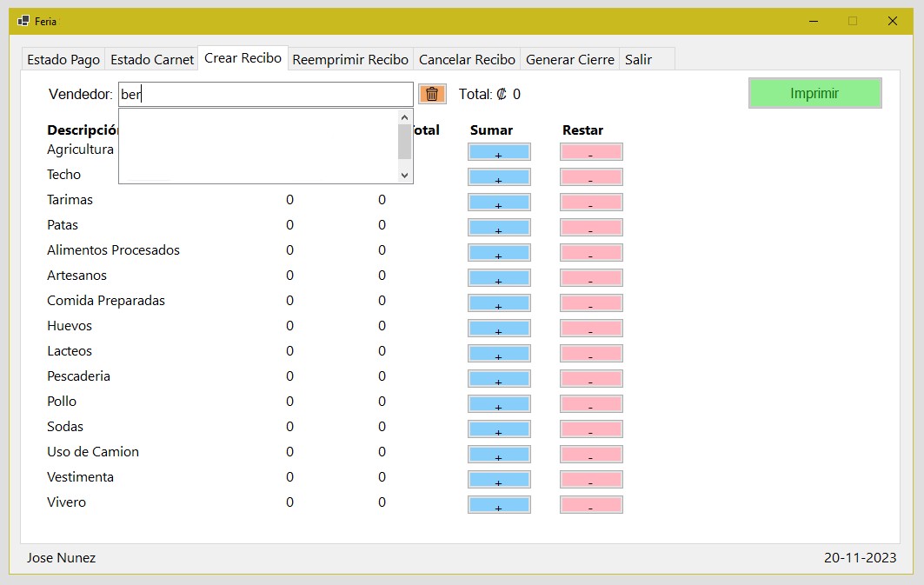Add one to Techo with plus button

499,177
